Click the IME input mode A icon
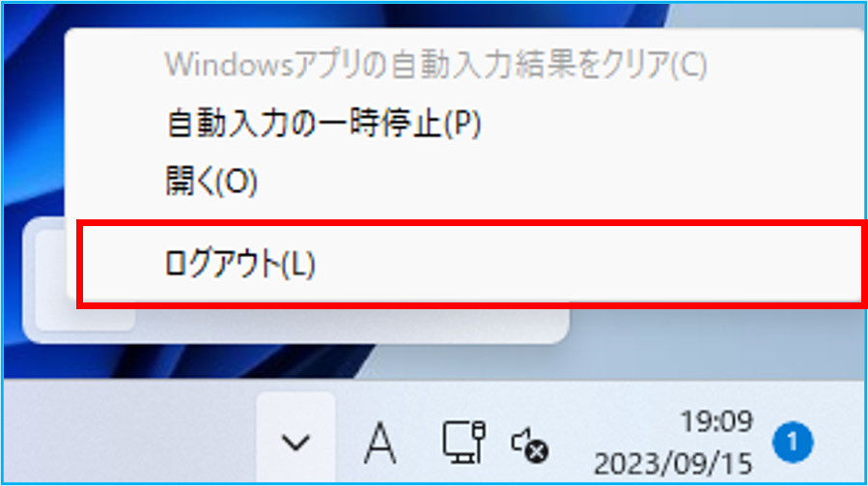Image resolution: width=868 pixels, height=486 pixels. coord(379,443)
